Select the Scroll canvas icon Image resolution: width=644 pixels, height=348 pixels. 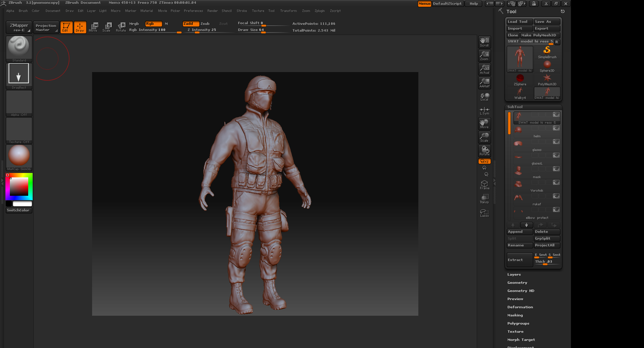tap(484, 42)
